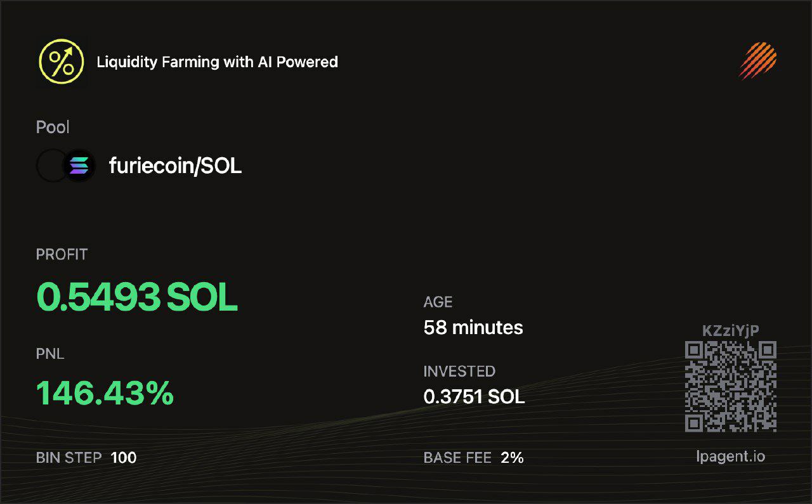Click the AGE label
This screenshot has width=812, height=504.
point(438,302)
